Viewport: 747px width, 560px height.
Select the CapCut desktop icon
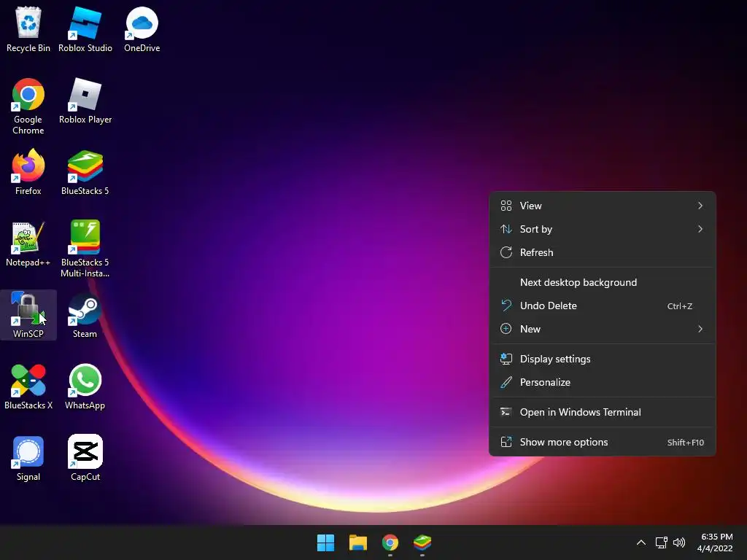85,458
